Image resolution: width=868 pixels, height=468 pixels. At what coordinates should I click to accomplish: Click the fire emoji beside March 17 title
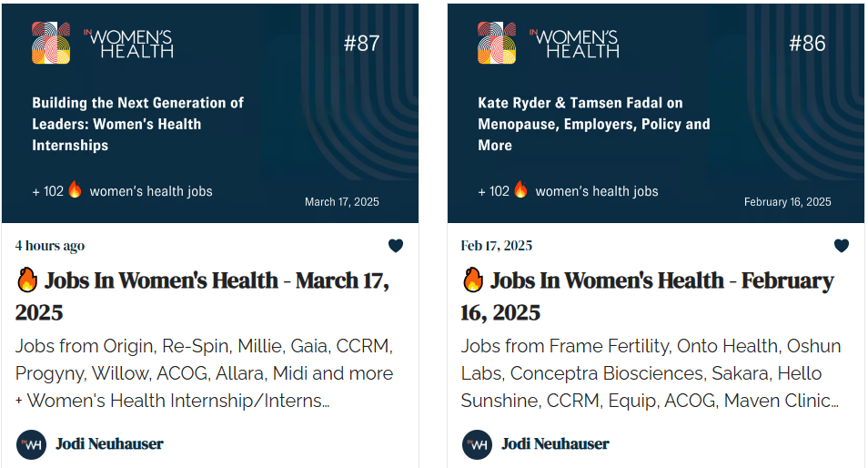pyautogui.click(x=26, y=280)
